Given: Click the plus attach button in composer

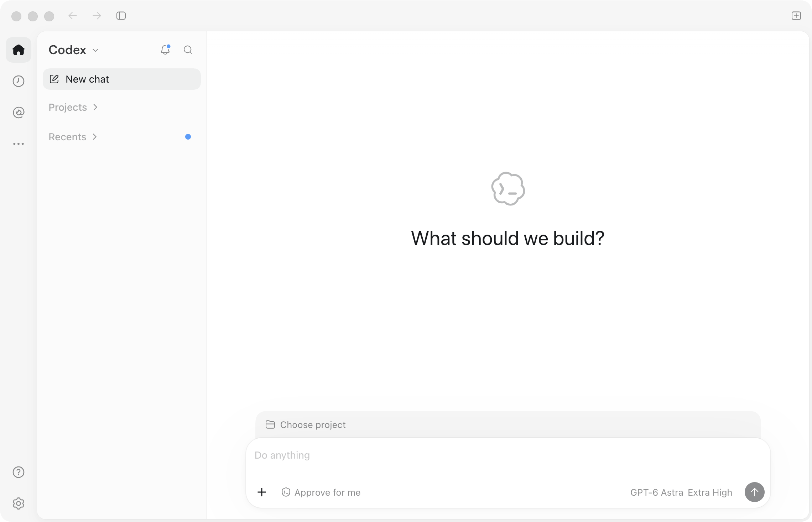Looking at the screenshot, I should [x=262, y=492].
